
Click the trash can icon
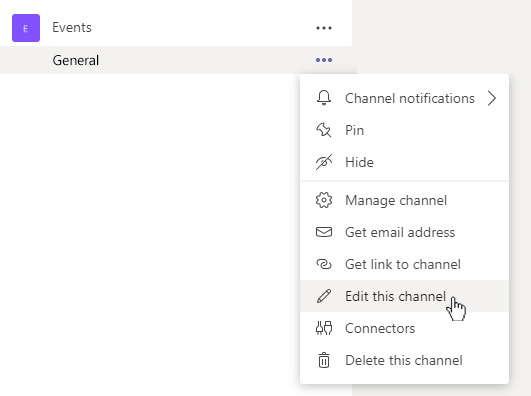click(324, 360)
